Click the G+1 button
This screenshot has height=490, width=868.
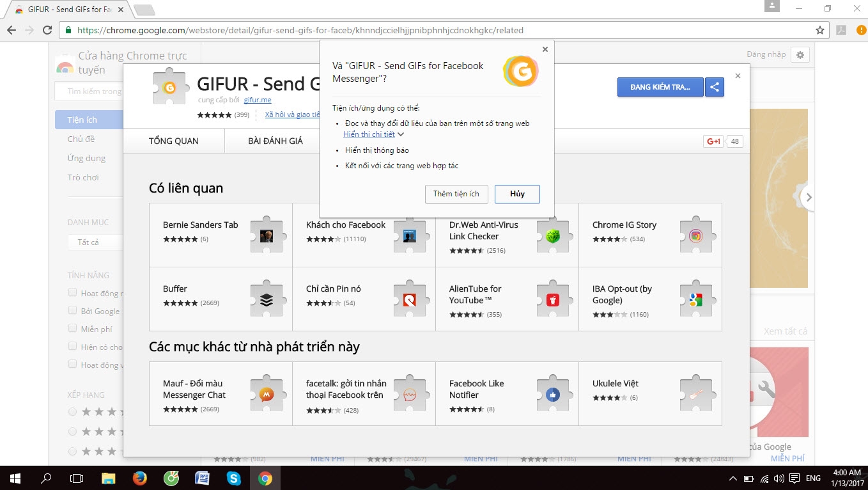pyautogui.click(x=713, y=141)
